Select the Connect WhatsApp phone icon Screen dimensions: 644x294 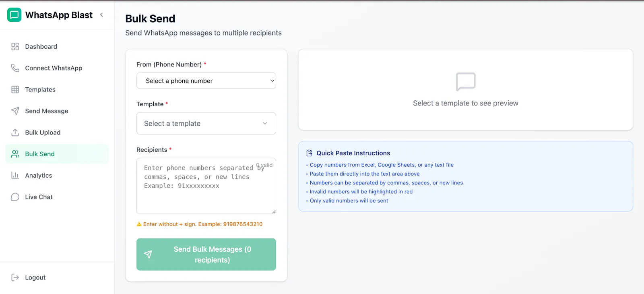(15, 68)
